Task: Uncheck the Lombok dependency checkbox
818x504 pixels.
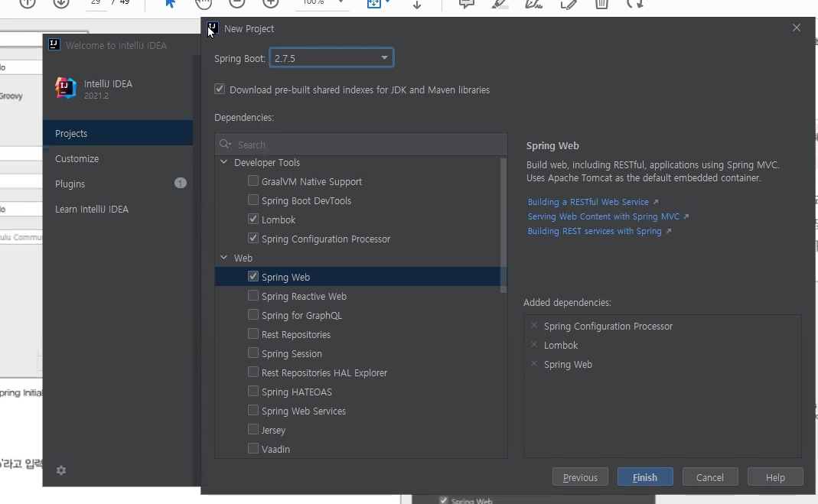Action: tap(253, 219)
